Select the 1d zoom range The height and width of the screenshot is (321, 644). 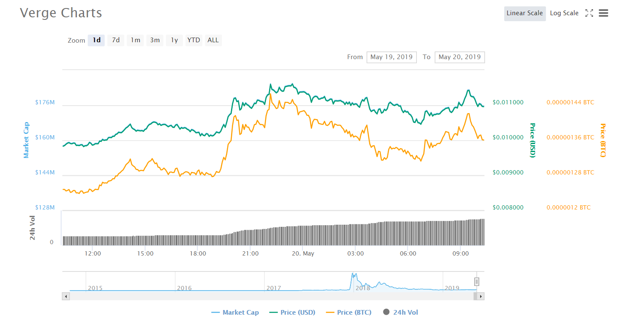97,40
